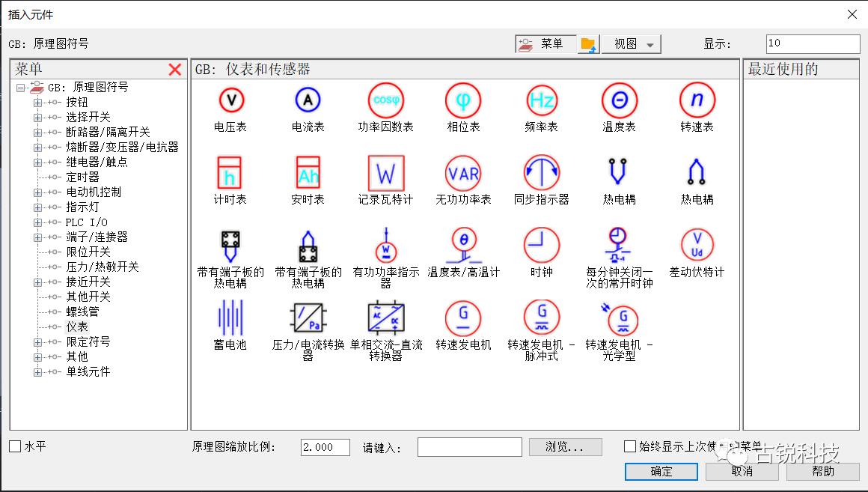Screen dimensions: 868x492
Task: Select the plain 转速发电机 symbol
Action: point(463,318)
